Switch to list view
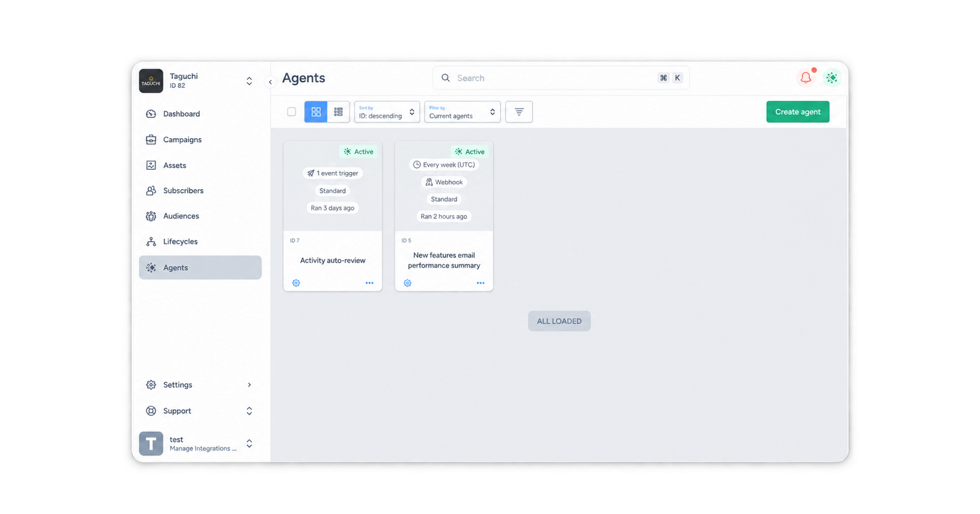Image resolution: width=980 pixels, height=514 pixels. (x=338, y=112)
